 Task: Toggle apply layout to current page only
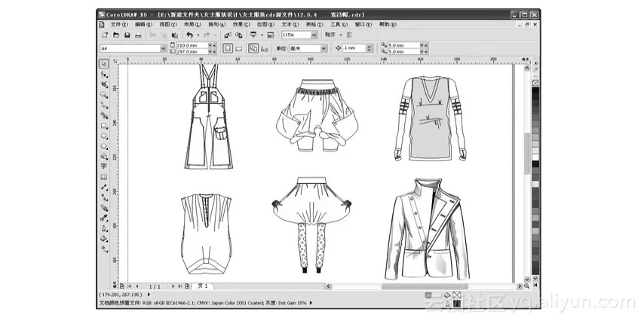(265, 48)
